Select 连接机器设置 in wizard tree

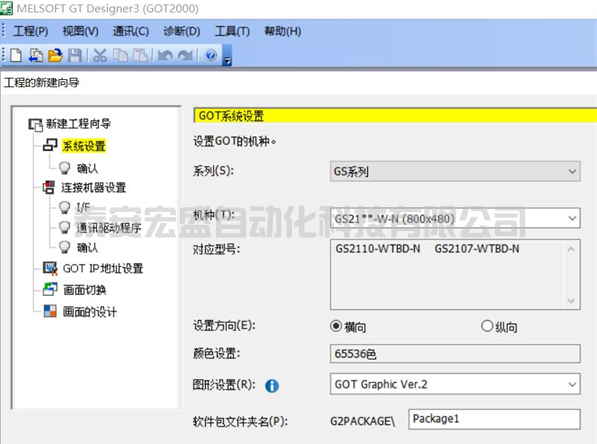coord(94,187)
